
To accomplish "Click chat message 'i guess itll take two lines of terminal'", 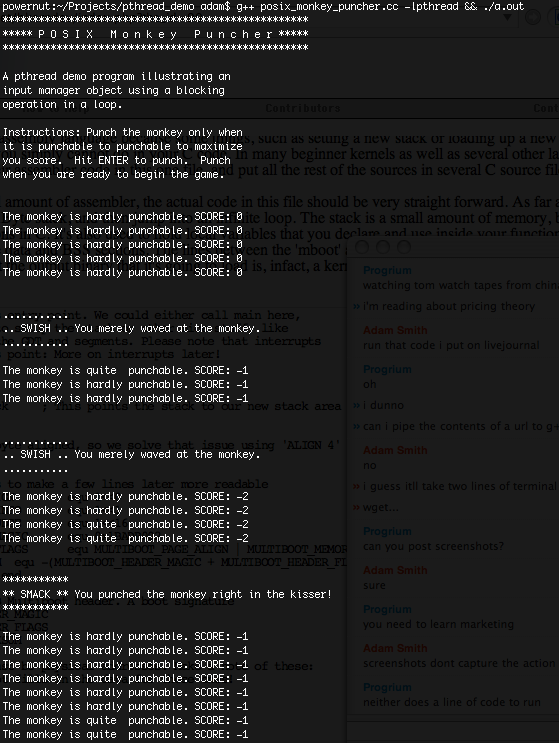I will (x=460, y=486).
